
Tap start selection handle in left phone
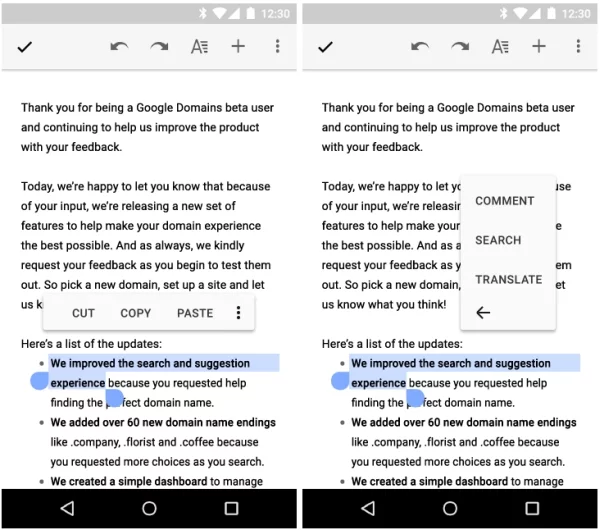click(39, 381)
